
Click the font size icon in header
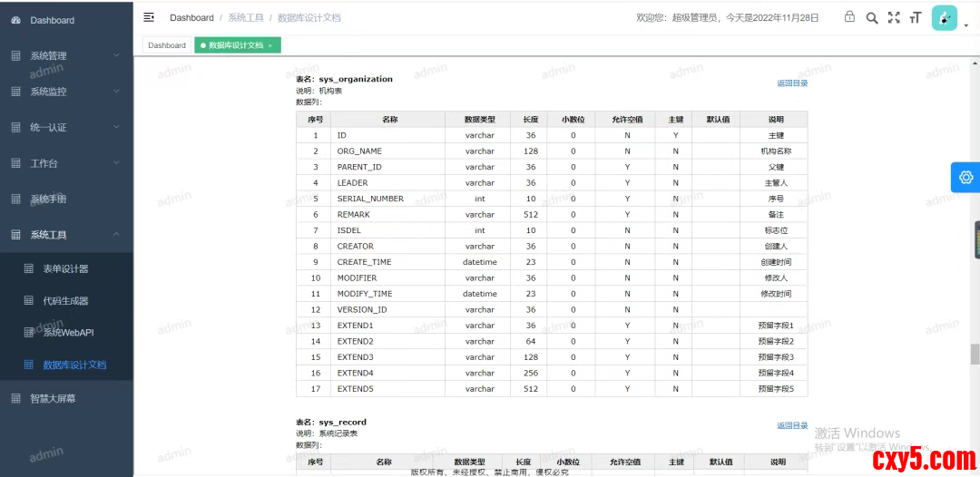click(x=915, y=17)
